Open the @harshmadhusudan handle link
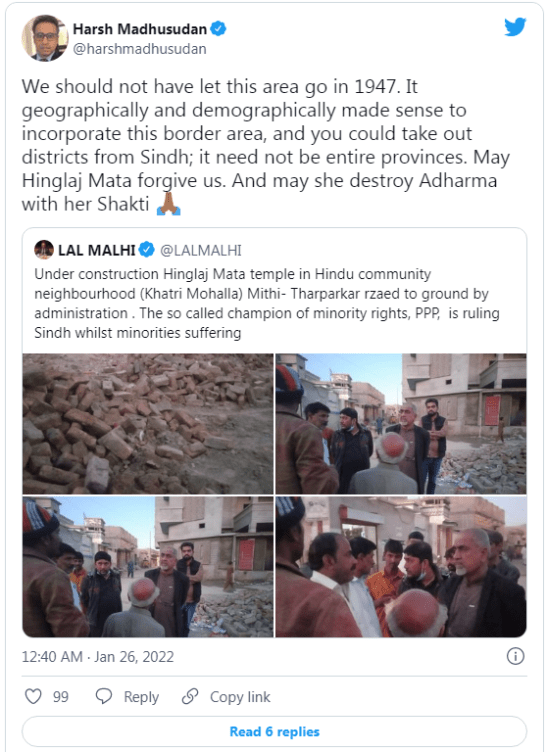The image size is (547, 752). 140,49
